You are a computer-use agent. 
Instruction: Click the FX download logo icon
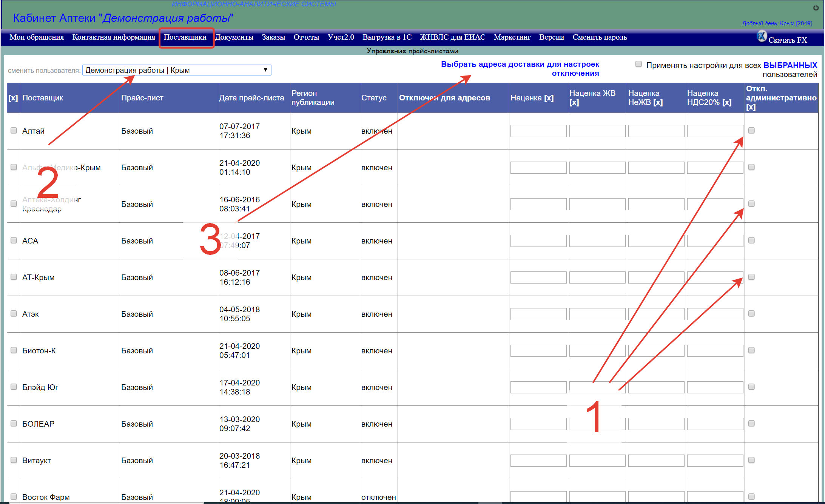[762, 36]
